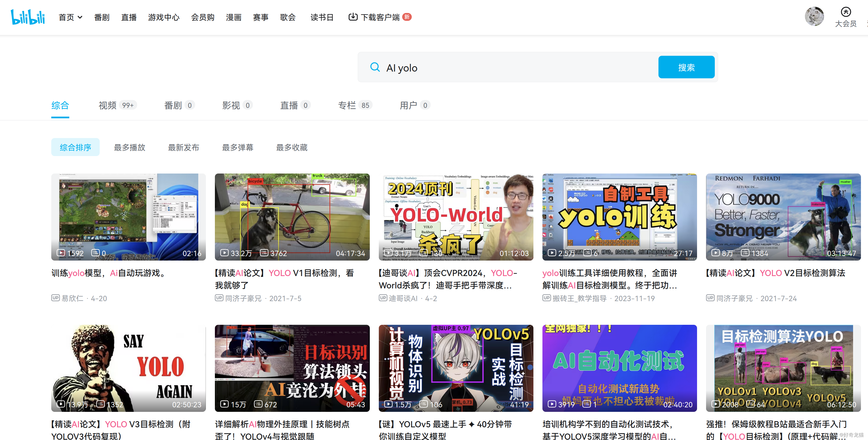Viewport: 868px width, 440px height.
Task: Sort by 最多收藏
Action: (x=292, y=147)
